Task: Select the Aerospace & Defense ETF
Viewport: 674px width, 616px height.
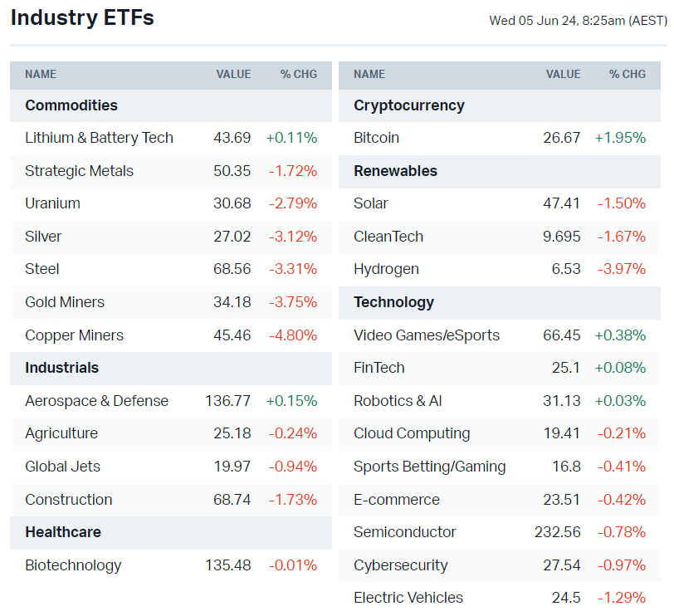Action: (x=96, y=400)
